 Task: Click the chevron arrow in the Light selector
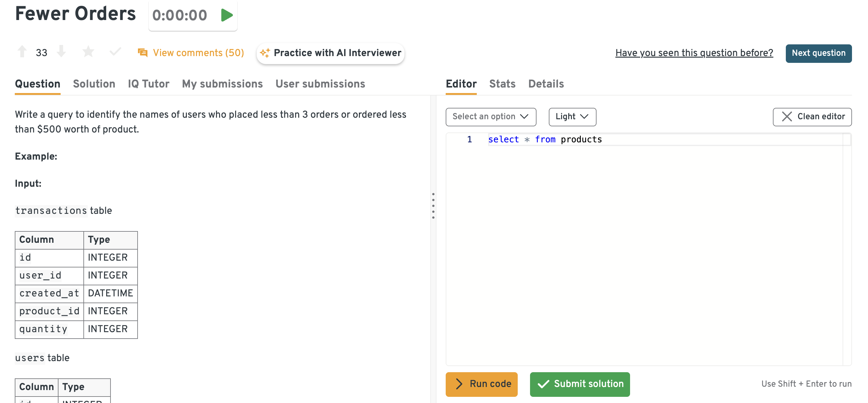pyautogui.click(x=584, y=117)
